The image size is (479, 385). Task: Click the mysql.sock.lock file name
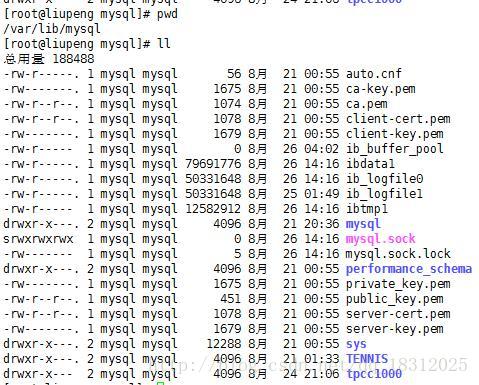click(x=398, y=254)
